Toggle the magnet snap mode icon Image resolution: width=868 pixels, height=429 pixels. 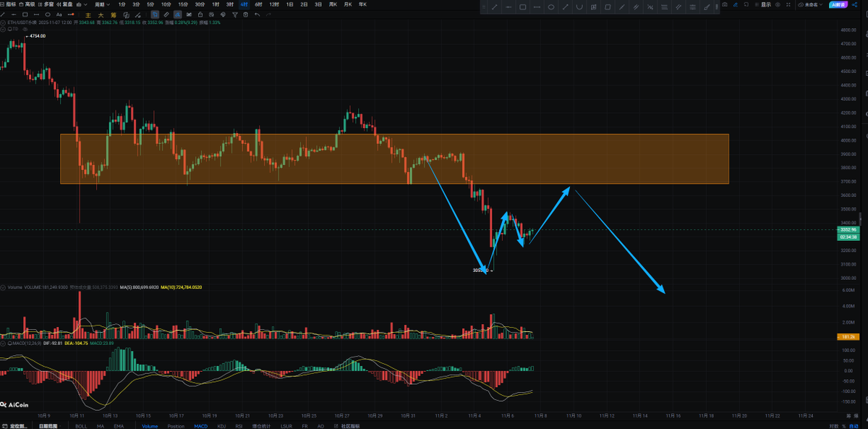coord(155,14)
